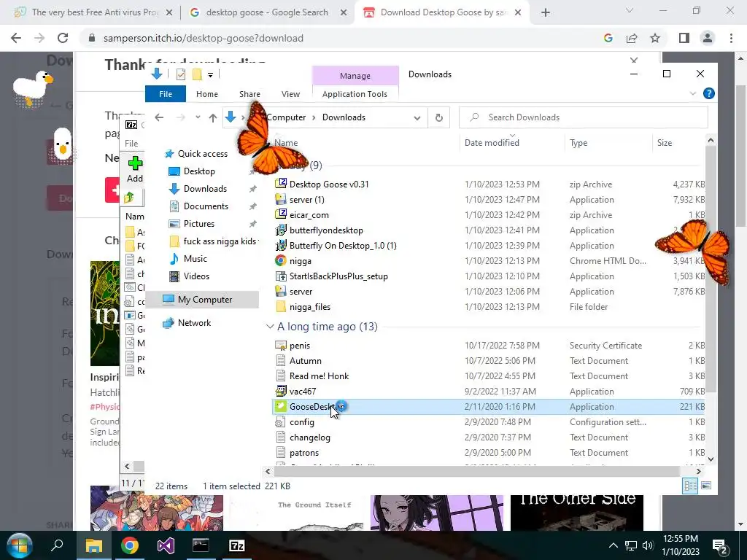Select the butterflyondesktop application icon

pyautogui.click(x=281, y=230)
